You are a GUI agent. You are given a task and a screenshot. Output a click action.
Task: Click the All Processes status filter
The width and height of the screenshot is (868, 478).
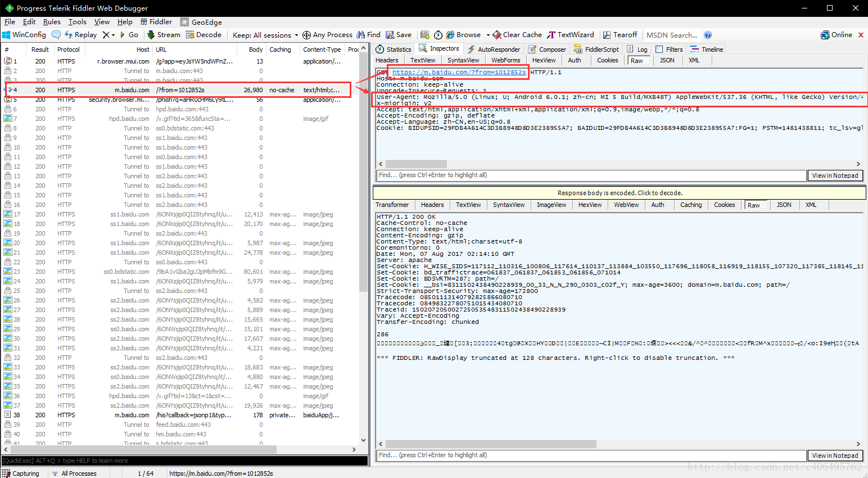click(74, 474)
